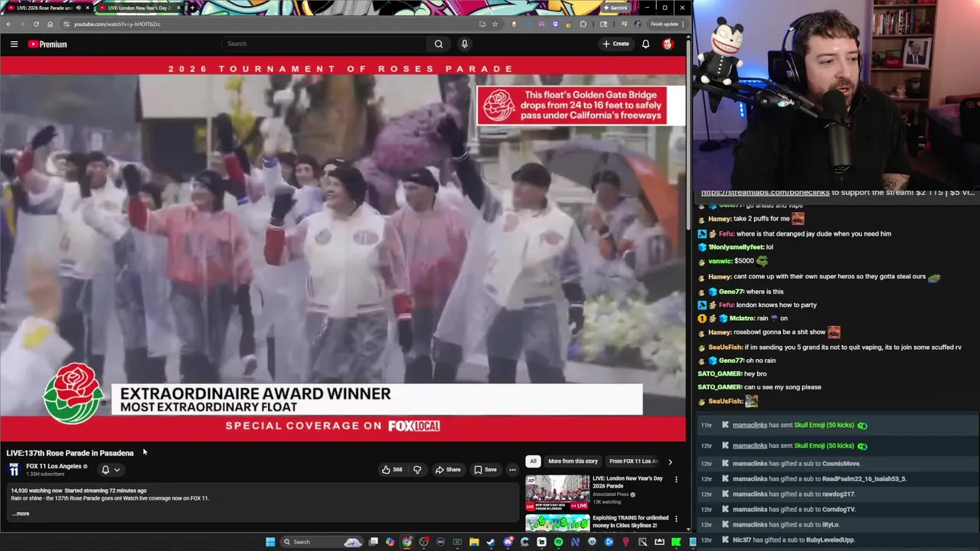The image size is (980, 551).
Task: Bookmark this page with the star icon
Action: coord(495,24)
